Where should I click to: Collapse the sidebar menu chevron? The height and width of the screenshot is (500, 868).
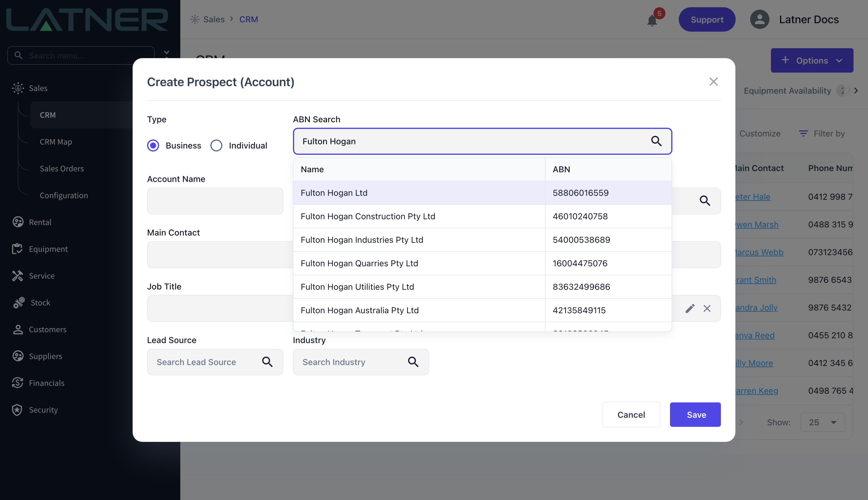[x=167, y=52]
